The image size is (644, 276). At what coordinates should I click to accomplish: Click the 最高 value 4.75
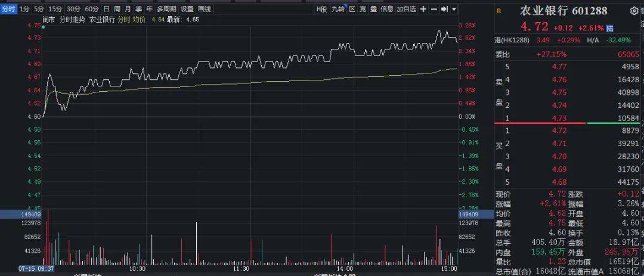point(558,223)
